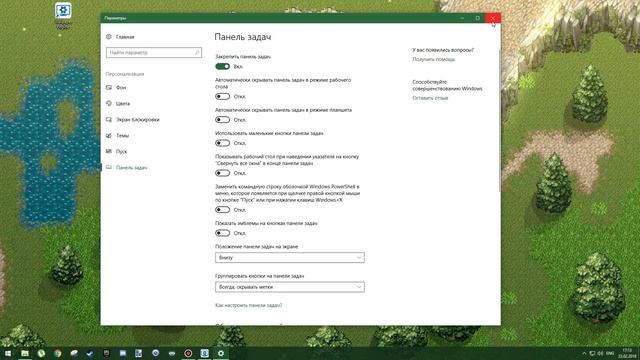Toggle desktop peek on Свернуть все окна
Image resolution: width=640 pixels, height=360 pixels.
point(222,173)
